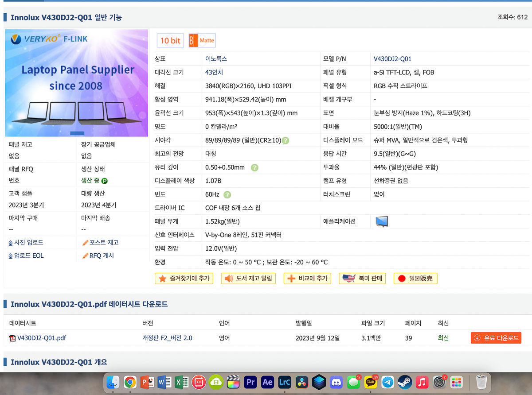Click the 1.52kg(일반) panel weight value
Image resolution: width=532 pixels, height=395 pixels.
tap(223, 221)
